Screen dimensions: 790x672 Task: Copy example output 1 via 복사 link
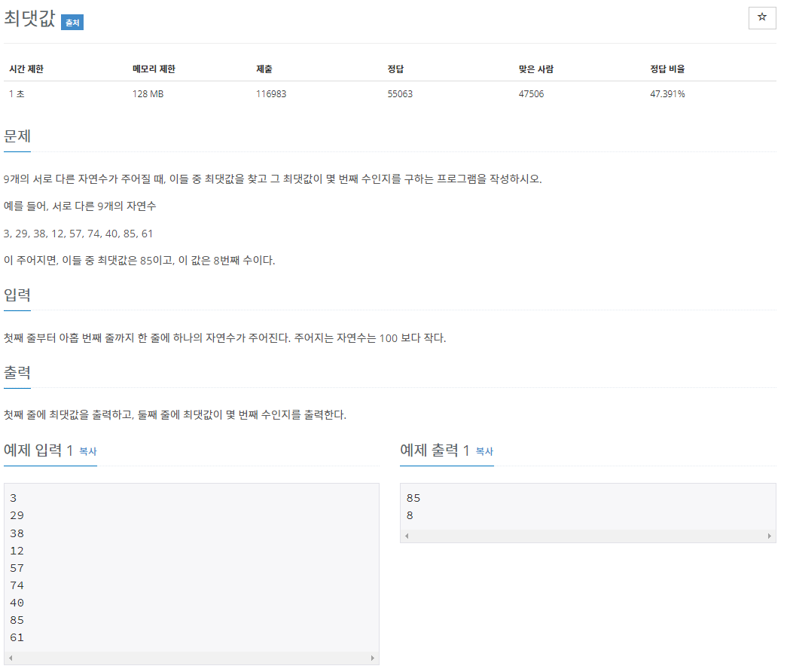485,451
